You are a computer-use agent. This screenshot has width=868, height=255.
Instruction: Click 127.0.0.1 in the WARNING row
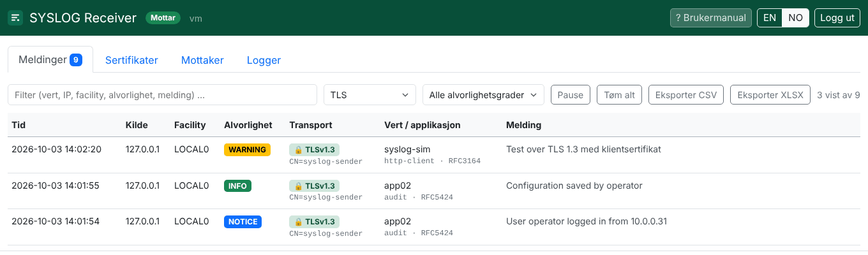click(142, 149)
